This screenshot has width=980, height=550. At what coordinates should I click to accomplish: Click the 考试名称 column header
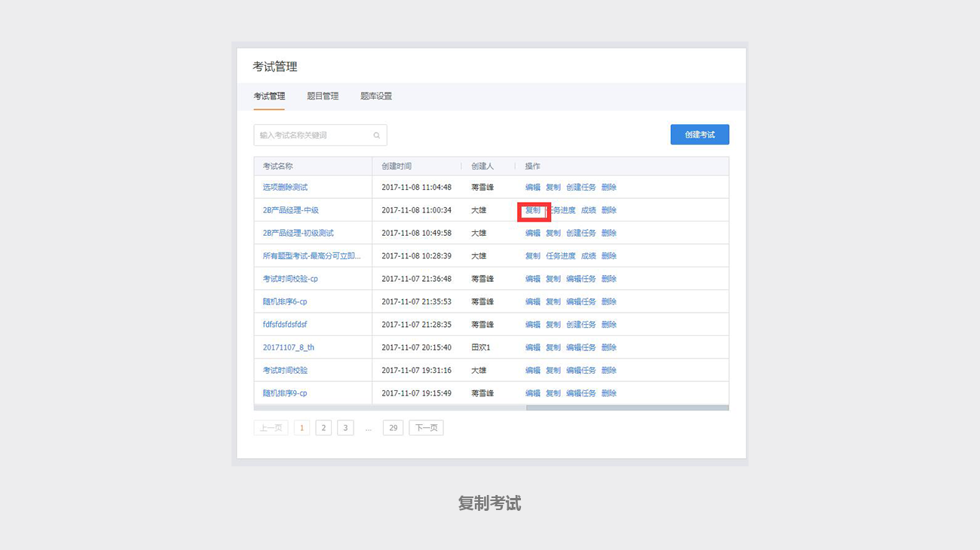(277, 167)
